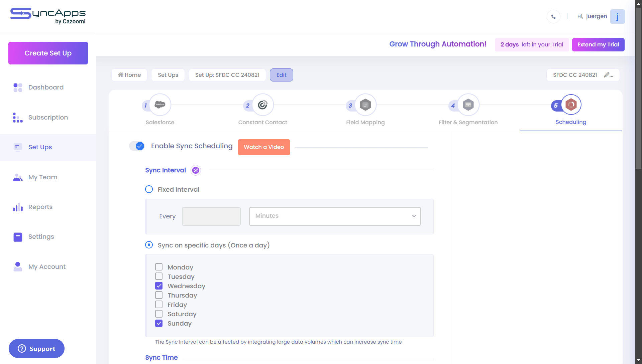Select Sync on specific days radio button
The width and height of the screenshot is (642, 364).
pos(149,245)
